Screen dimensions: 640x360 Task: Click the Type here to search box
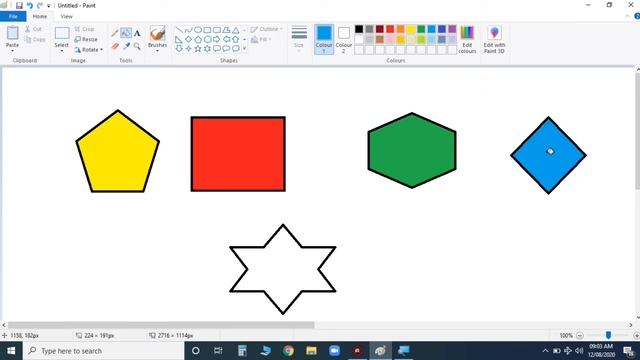tap(104, 351)
